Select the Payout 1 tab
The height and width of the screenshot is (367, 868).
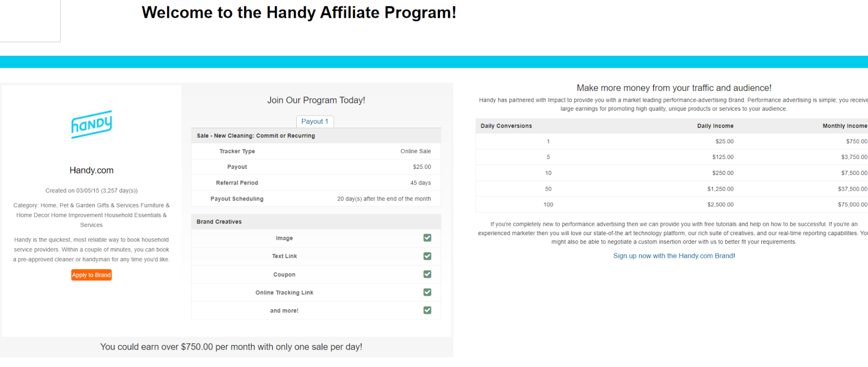click(315, 122)
